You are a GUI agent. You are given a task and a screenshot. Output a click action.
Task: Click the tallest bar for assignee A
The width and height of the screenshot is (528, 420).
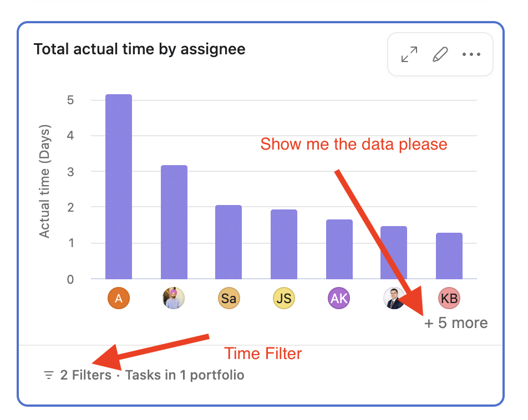[119, 187]
